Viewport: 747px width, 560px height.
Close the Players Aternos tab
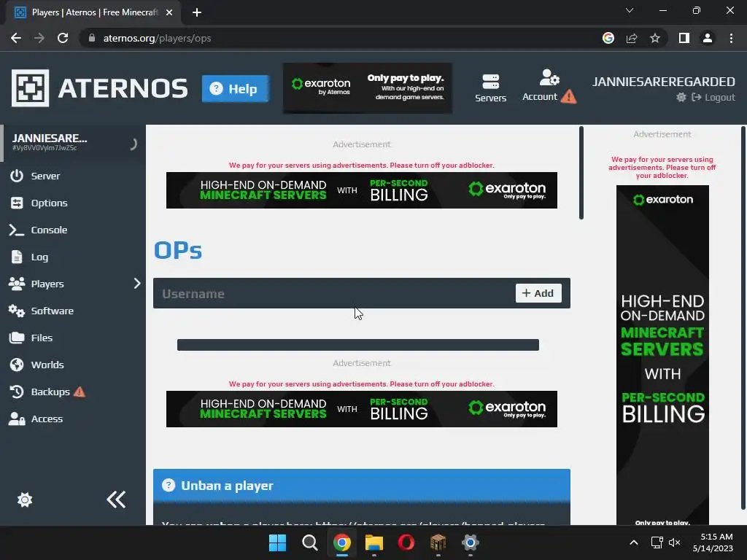(169, 12)
